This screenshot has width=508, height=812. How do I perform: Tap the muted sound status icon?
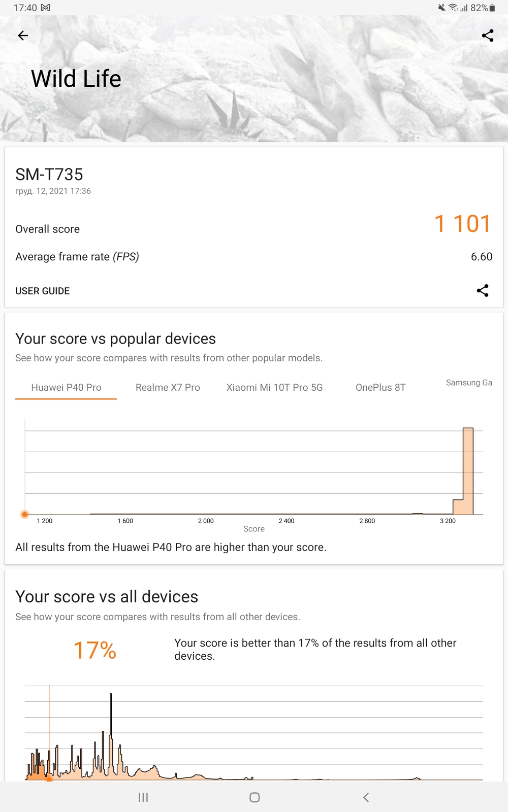(441, 8)
